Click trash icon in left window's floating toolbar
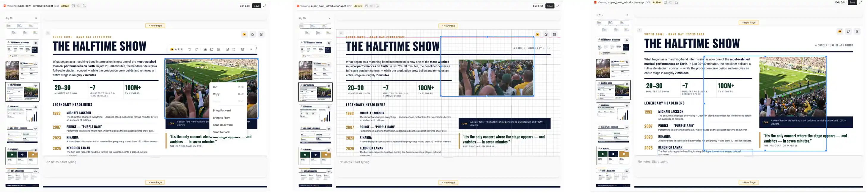The width and height of the screenshot is (868, 193). (x=242, y=49)
